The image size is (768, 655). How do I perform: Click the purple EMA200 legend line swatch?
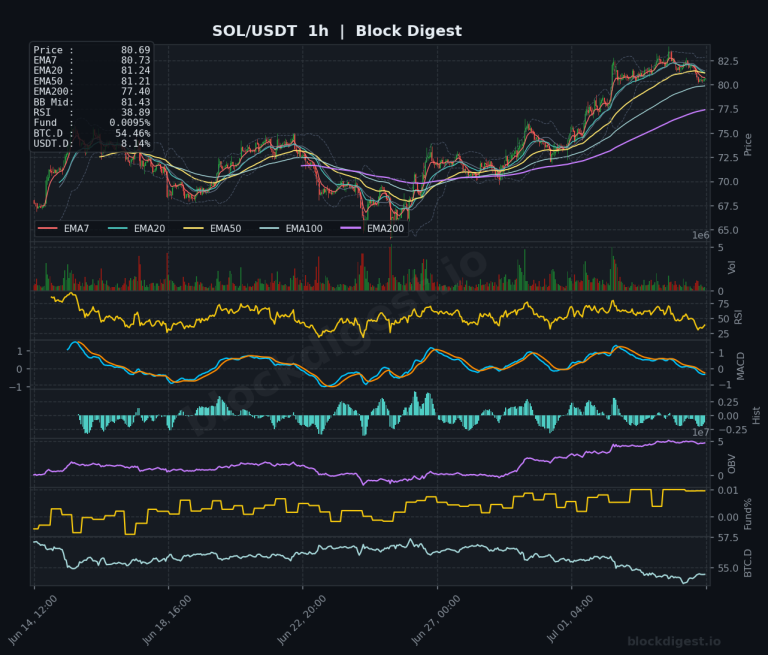[x=351, y=228]
